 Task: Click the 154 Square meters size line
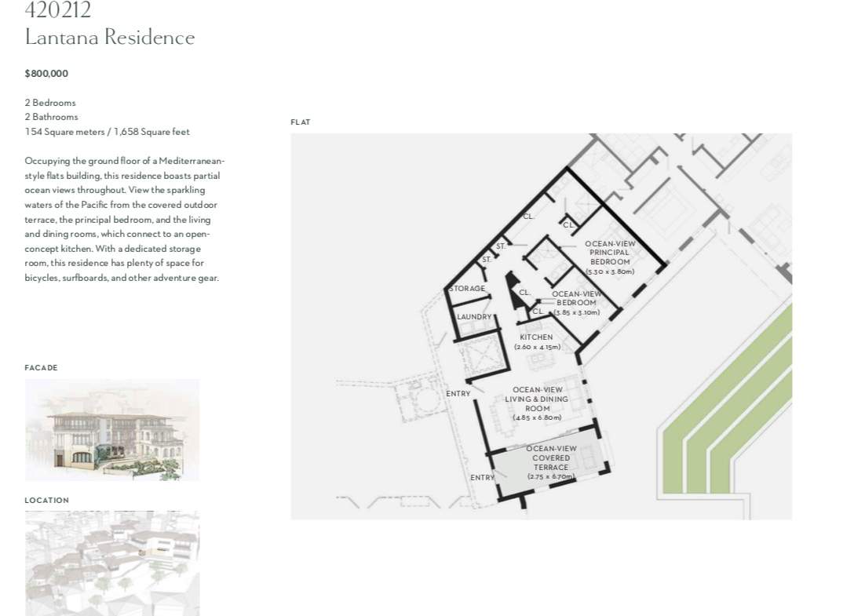coord(107,132)
